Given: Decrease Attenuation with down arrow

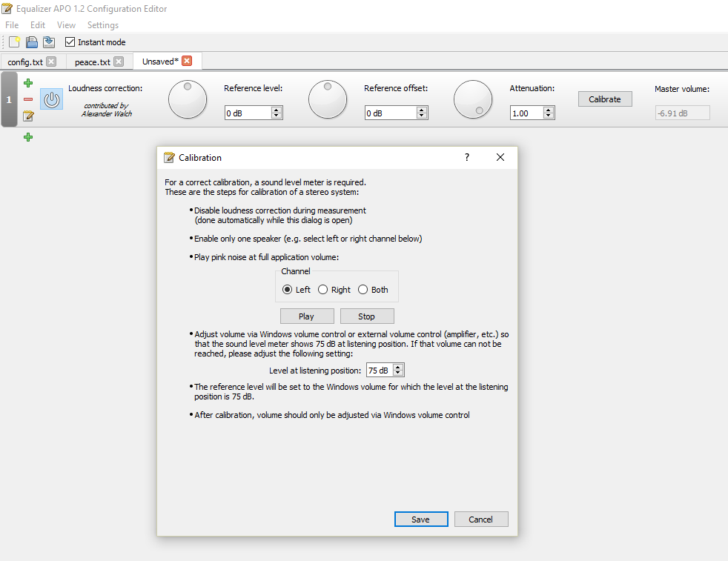Looking at the screenshot, I should (x=549, y=116).
